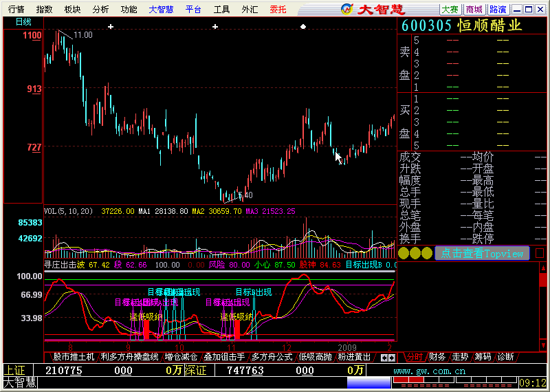The image size is (550, 392).
Task: Click the blue progress block in the status bar
Action: coord(368,382)
